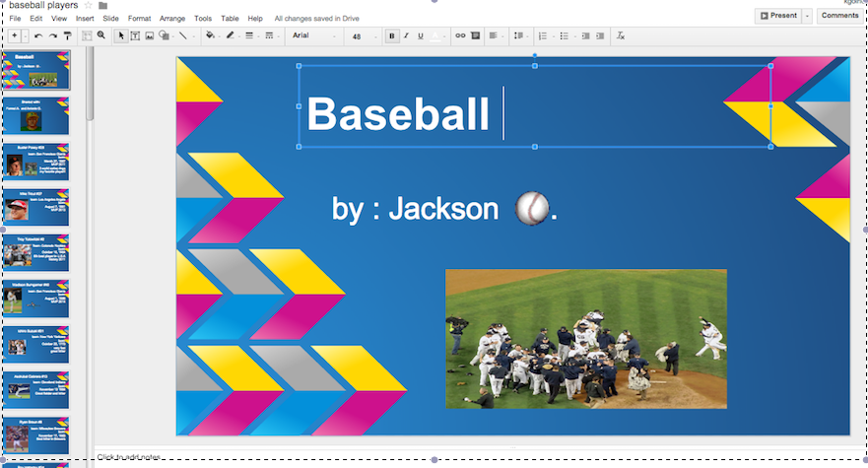The width and height of the screenshot is (868, 468).
Task: Open the Insert menu
Action: coord(85,19)
